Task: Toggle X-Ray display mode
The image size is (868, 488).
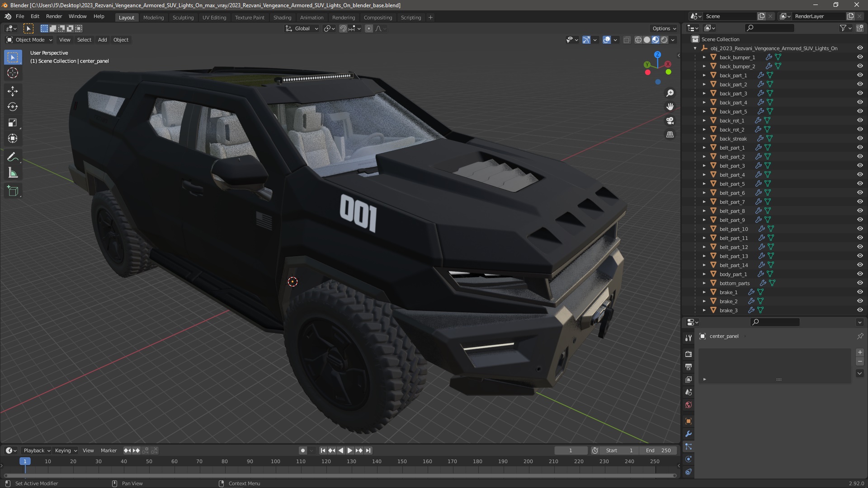Action: (x=627, y=40)
